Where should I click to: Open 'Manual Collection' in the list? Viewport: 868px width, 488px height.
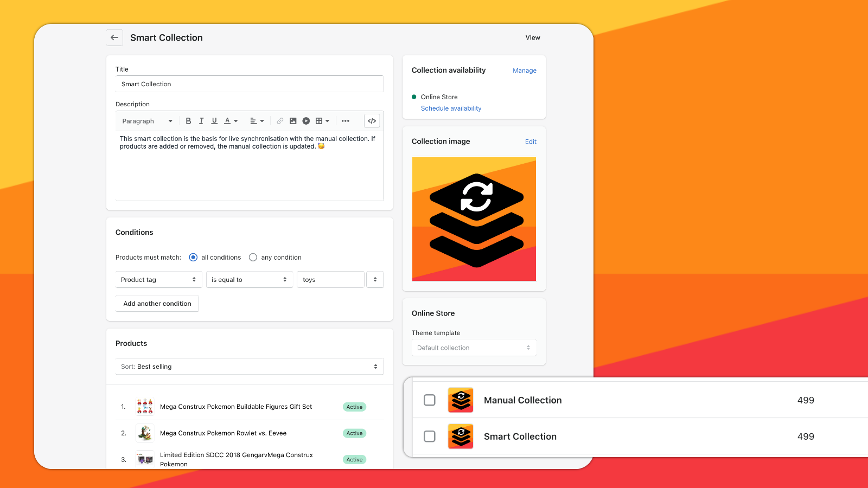pyautogui.click(x=523, y=400)
